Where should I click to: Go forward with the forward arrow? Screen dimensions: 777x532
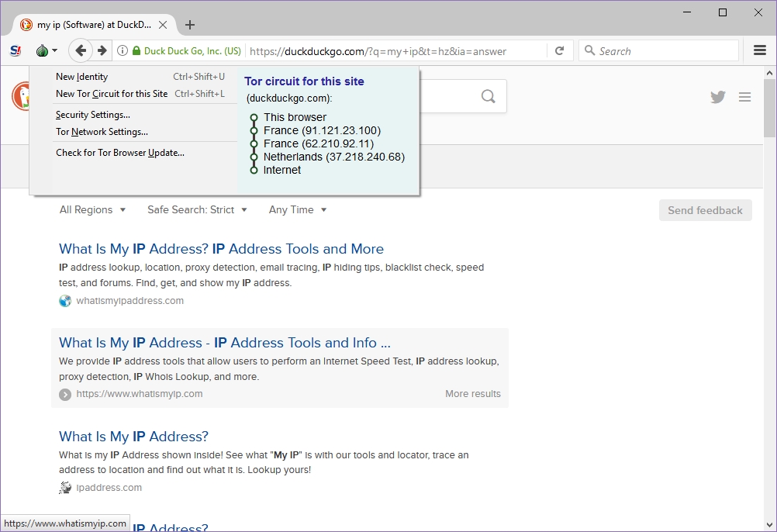102,50
